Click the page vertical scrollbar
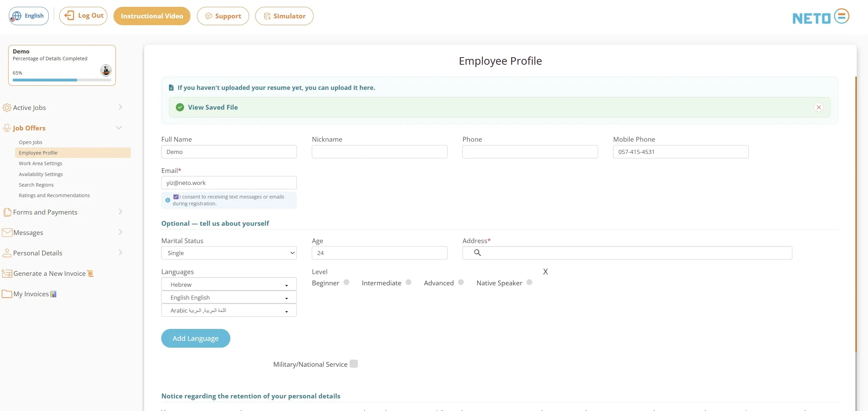Viewport: 868px width, 411px height. tap(856, 215)
